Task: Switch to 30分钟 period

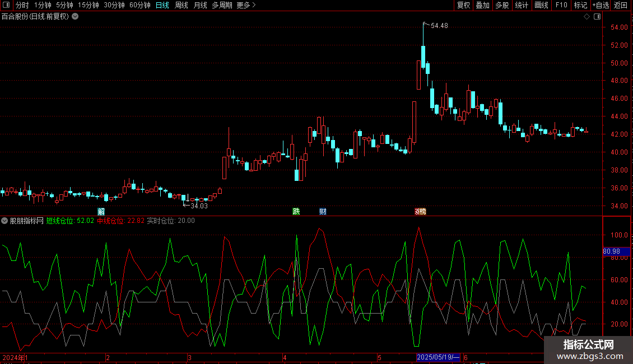Action: pyautogui.click(x=114, y=5)
